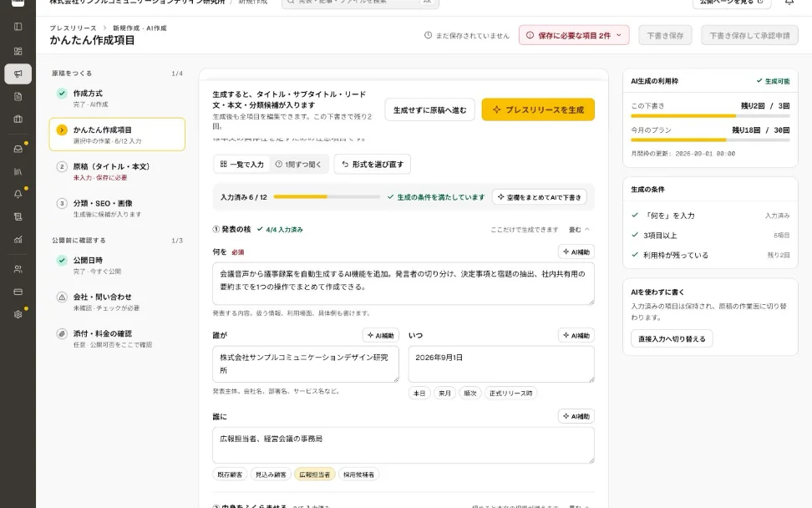
Task: Open 会社・問い合わせ step
Action: (x=117, y=302)
